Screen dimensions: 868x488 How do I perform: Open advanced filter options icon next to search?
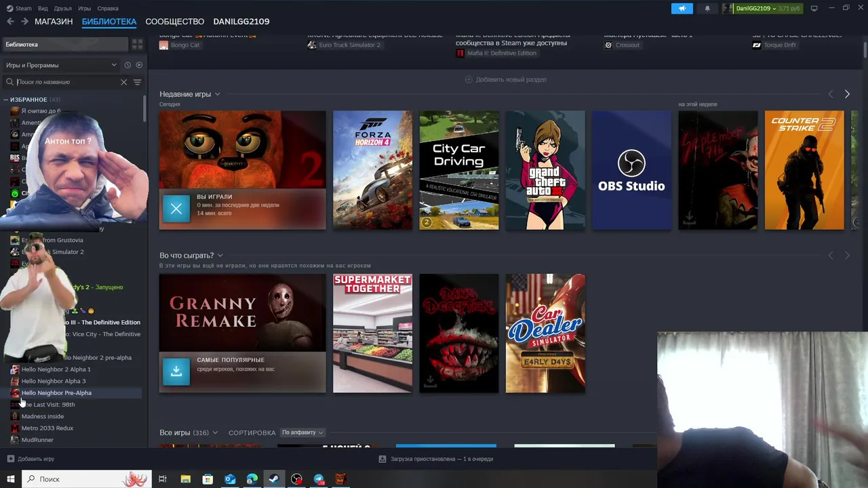coord(137,82)
